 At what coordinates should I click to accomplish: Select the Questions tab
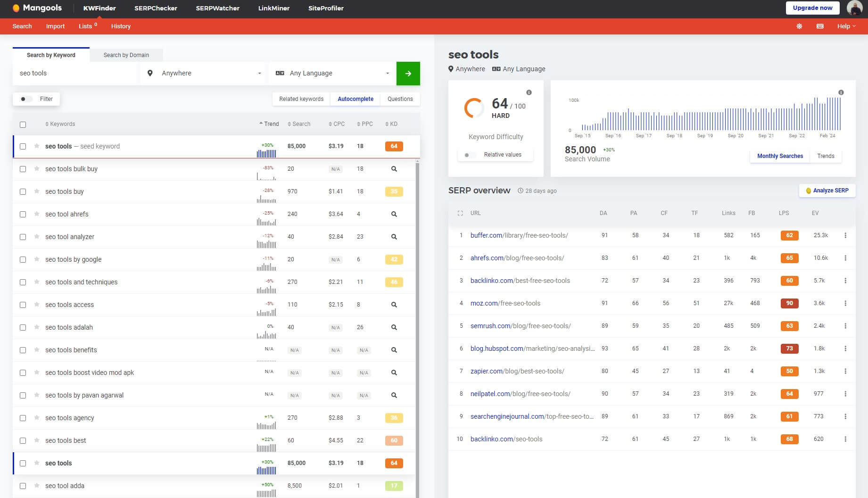coord(400,99)
